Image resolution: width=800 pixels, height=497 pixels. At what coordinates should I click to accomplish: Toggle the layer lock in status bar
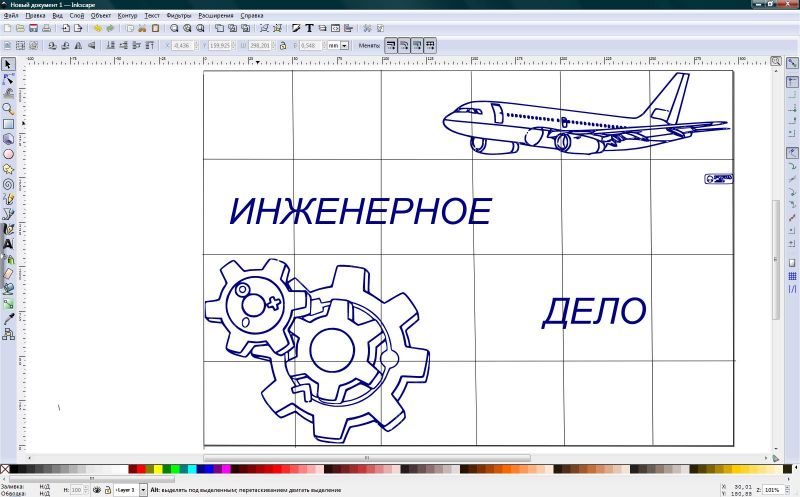tap(107, 490)
